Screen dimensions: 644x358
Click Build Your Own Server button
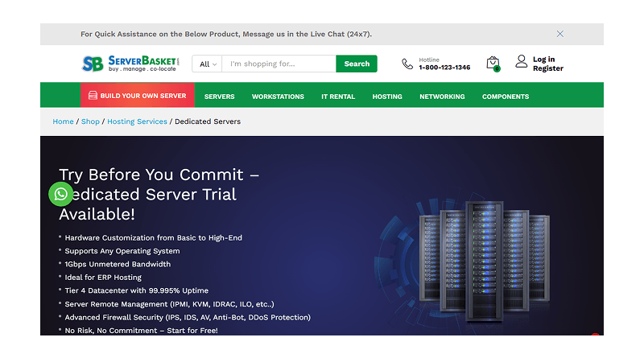tap(137, 96)
